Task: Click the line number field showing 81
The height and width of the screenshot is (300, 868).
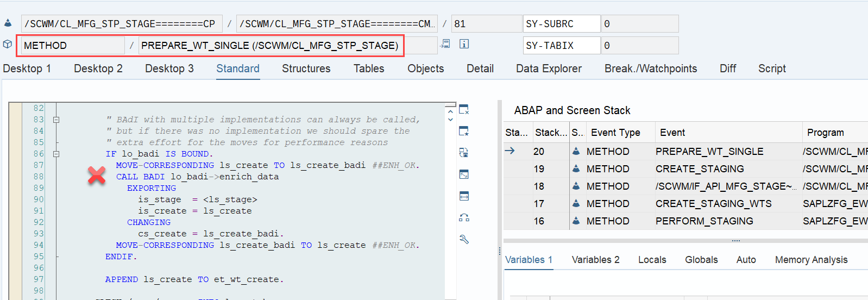Action: [x=487, y=24]
